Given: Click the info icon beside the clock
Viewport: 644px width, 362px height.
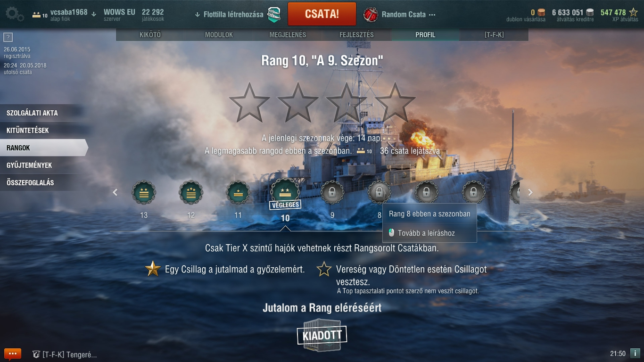Looking at the screenshot, I should (x=635, y=353).
